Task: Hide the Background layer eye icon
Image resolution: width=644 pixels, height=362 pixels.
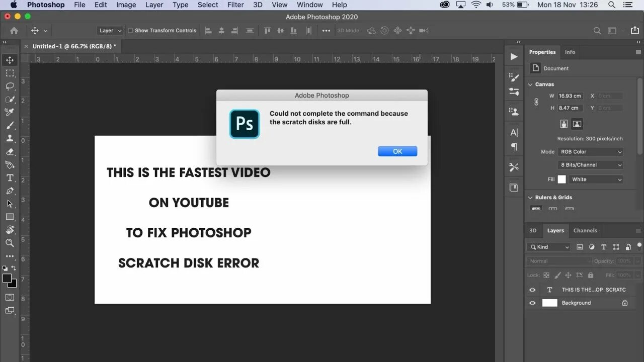Action: (532, 303)
